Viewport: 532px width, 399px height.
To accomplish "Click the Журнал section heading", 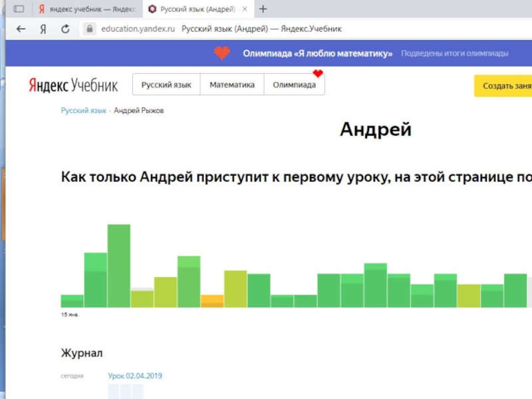I will pyautogui.click(x=82, y=353).
